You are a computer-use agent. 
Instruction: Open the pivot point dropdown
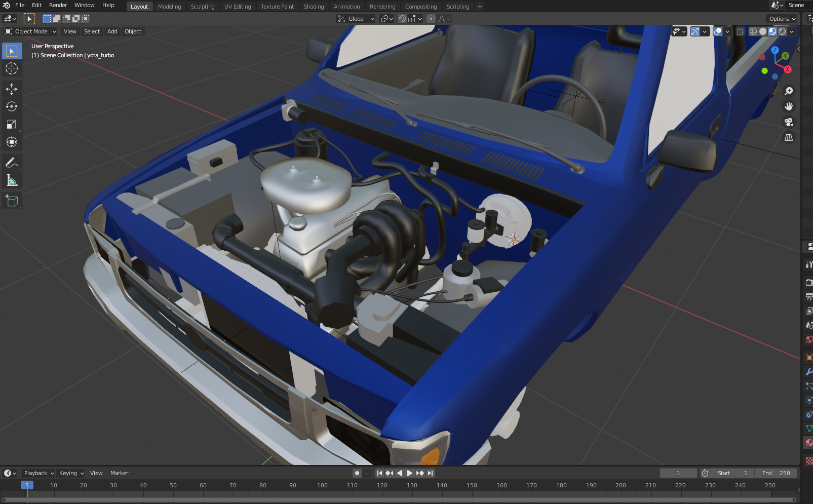pos(386,19)
